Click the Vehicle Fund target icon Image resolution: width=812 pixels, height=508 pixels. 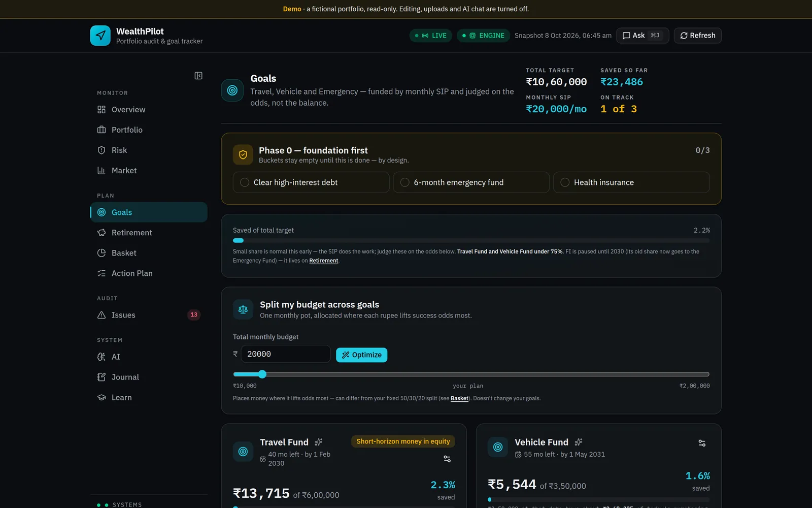tap(498, 447)
